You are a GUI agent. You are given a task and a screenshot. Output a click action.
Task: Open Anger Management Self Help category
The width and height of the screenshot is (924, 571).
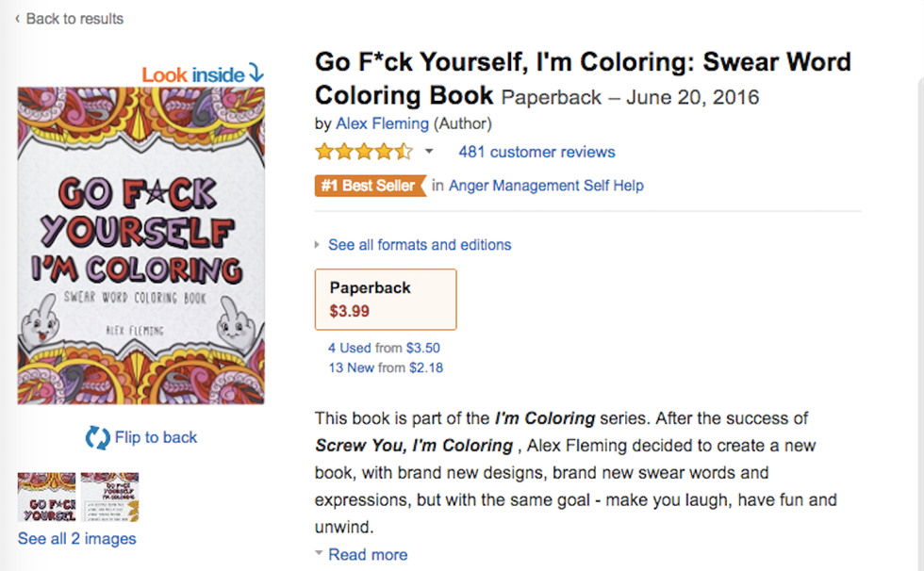(x=546, y=186)
